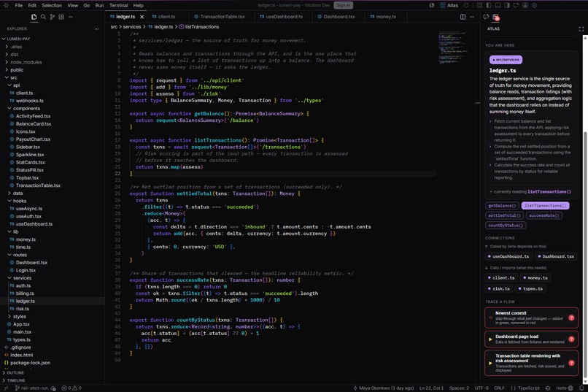Change CRLF line ending setting
Screen dimensions: 588x392
[x=499, y=388]
